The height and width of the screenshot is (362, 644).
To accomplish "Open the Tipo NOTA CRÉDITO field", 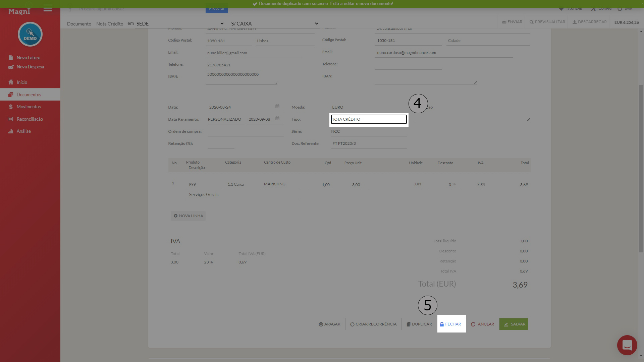I will coord(369,119).
